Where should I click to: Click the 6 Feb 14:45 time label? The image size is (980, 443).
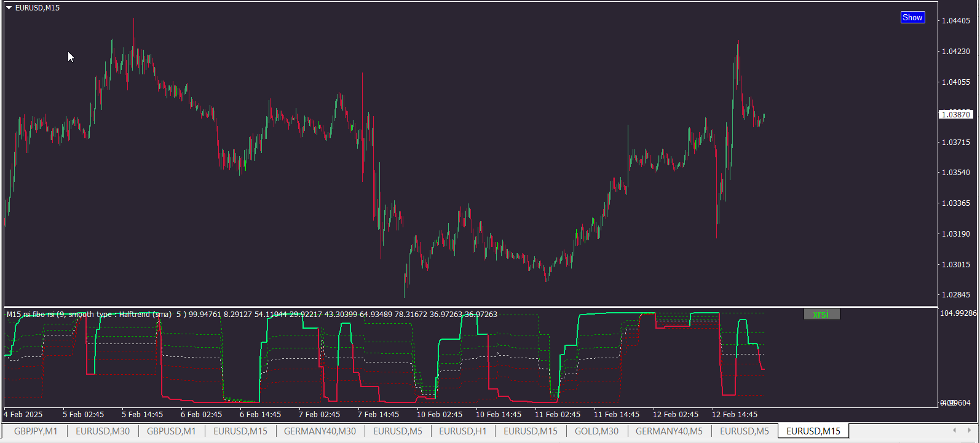(260, 415)
